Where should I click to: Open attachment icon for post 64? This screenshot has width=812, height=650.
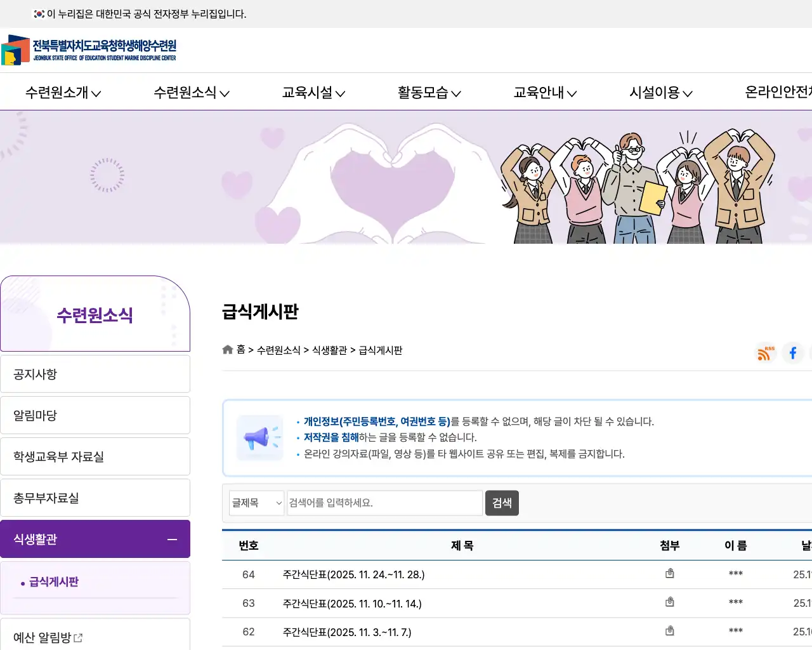[x=669, y=574]
